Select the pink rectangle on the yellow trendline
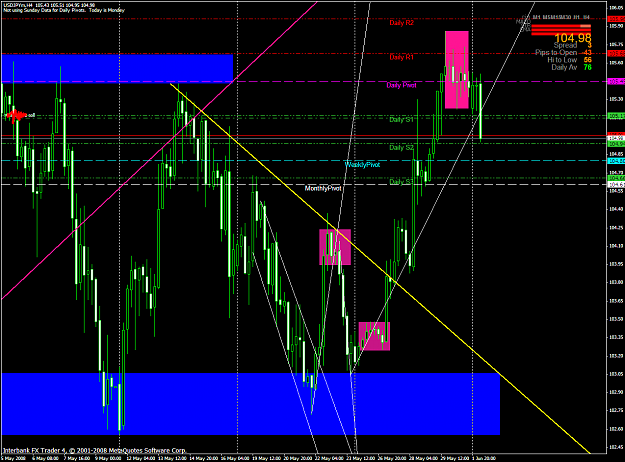The width and height of the screenshot is (625, 462). coord(335,247)
